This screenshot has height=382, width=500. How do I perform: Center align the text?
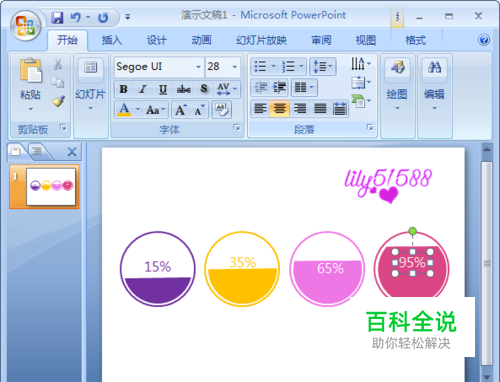pos(280,109)
